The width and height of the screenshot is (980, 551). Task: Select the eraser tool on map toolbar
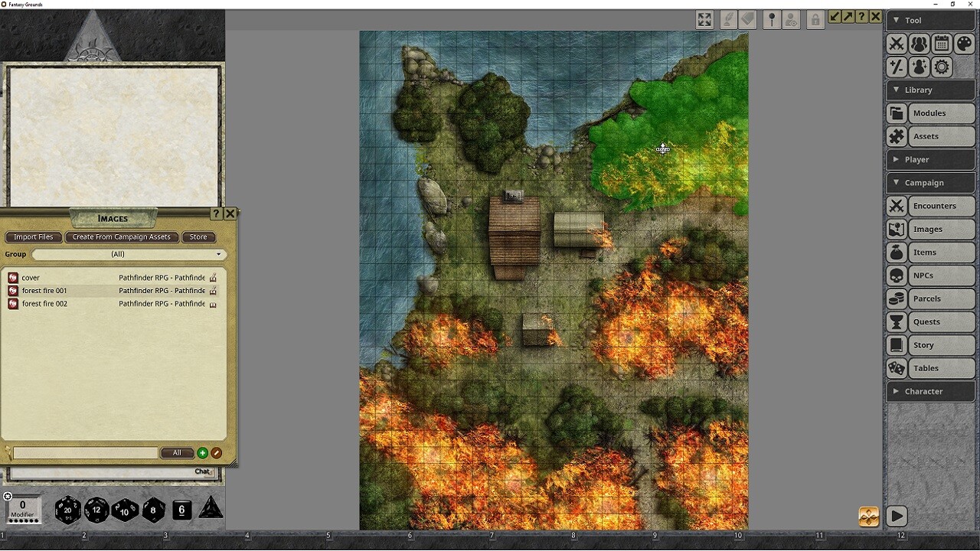point(747,19)
